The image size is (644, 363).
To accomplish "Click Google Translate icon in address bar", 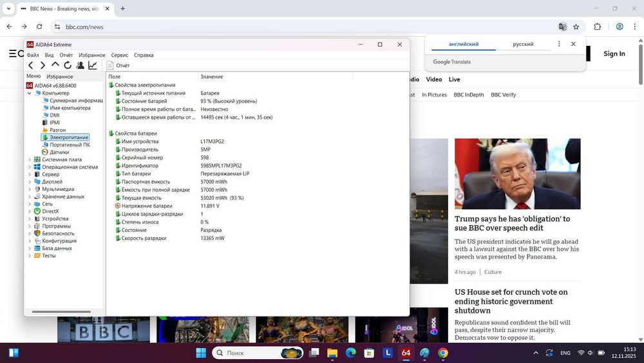I will pyautogui.click(x=562, y=26).
